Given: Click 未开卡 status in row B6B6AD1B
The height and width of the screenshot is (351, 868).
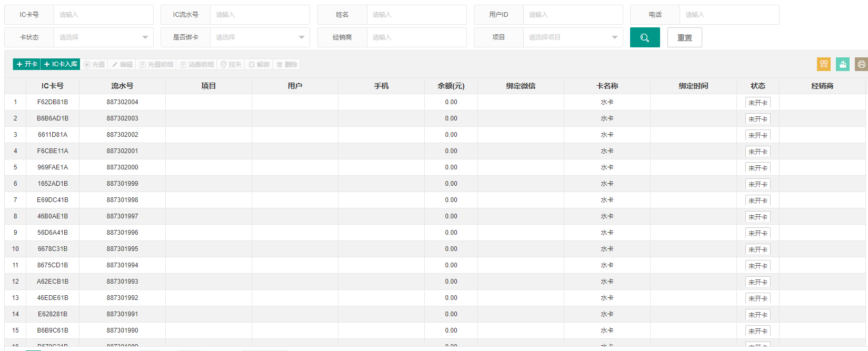Looking at the screenshot, I should [x=758, y=119].
